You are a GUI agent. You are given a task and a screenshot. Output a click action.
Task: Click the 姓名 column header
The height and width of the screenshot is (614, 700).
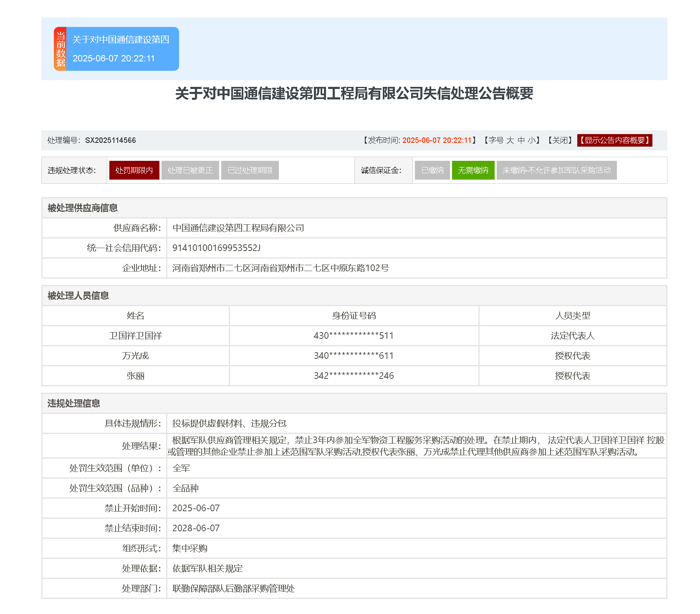(136, 316)
